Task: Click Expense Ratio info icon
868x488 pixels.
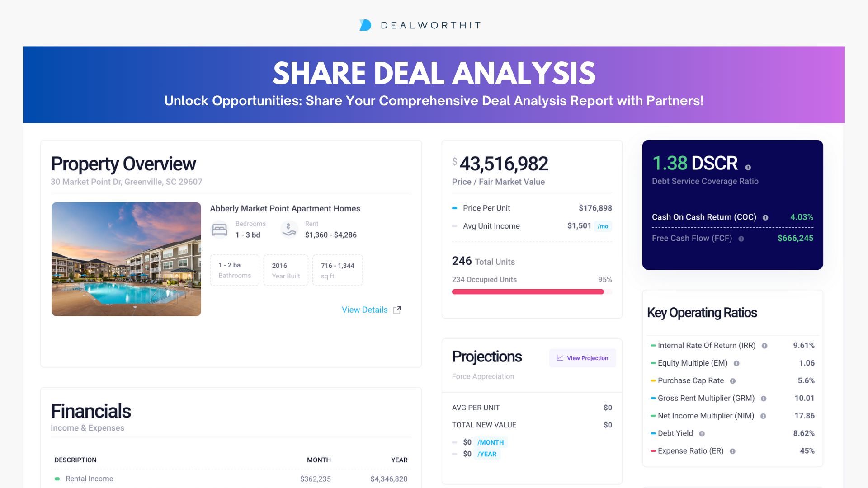Action: point(732,451)
